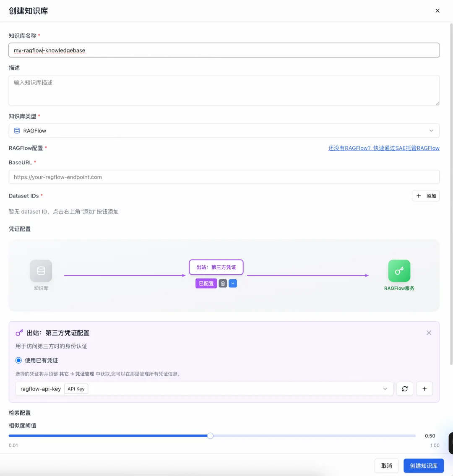
Task: Click the 创建知识库 button
Action: click(x=424, y=466)
